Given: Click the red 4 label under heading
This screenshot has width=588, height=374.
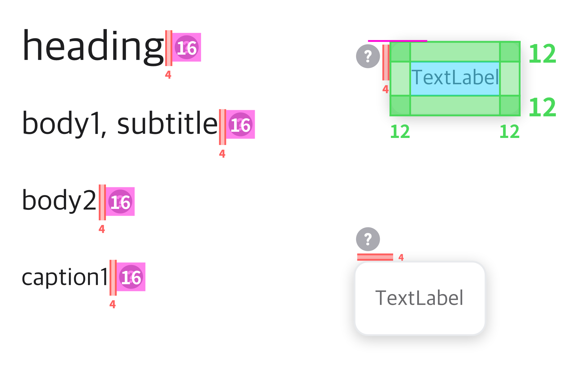Looking at the screenshot, I should (x=168, y=75).
